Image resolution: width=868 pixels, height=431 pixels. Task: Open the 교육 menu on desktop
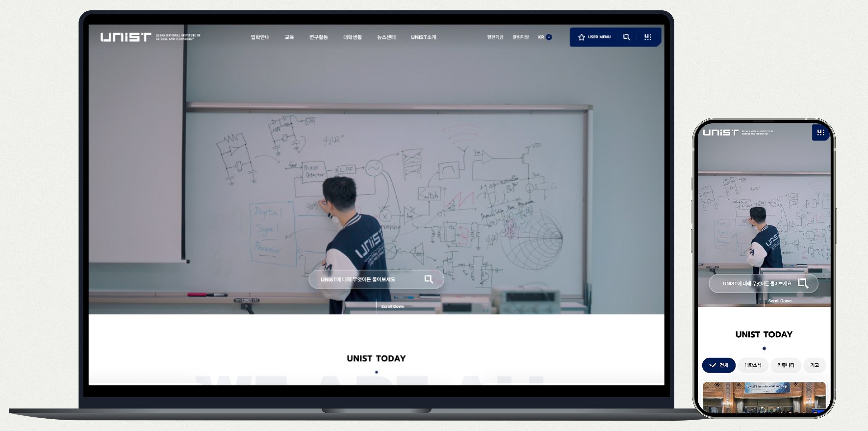pyautogui.click(x=289, y=37)
